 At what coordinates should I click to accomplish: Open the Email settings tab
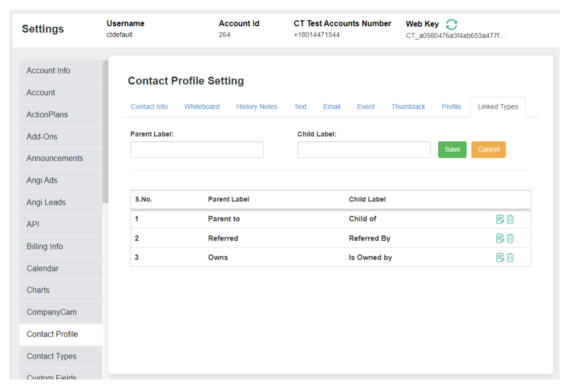[x=331, y=107]
